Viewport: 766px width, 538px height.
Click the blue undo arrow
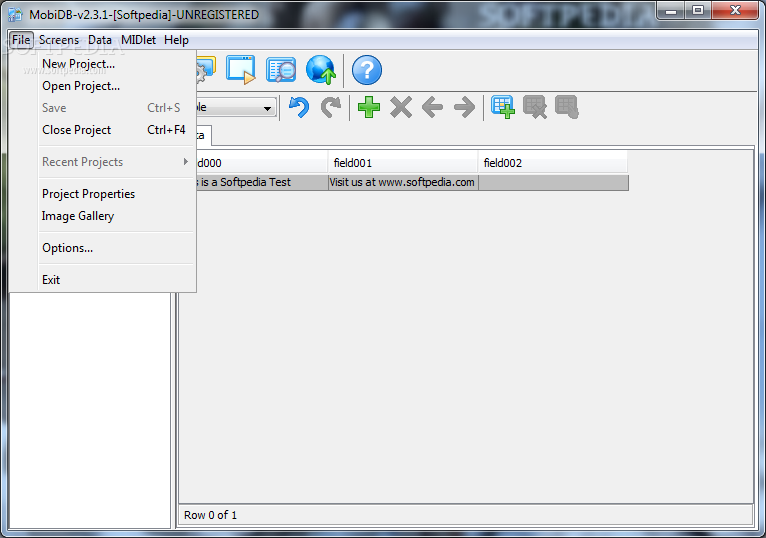(x=299, y=108)
